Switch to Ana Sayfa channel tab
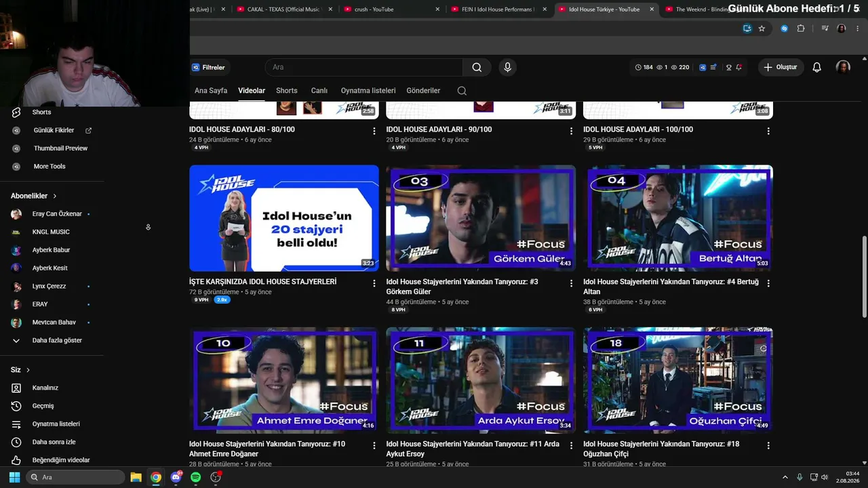 [211, 91]
